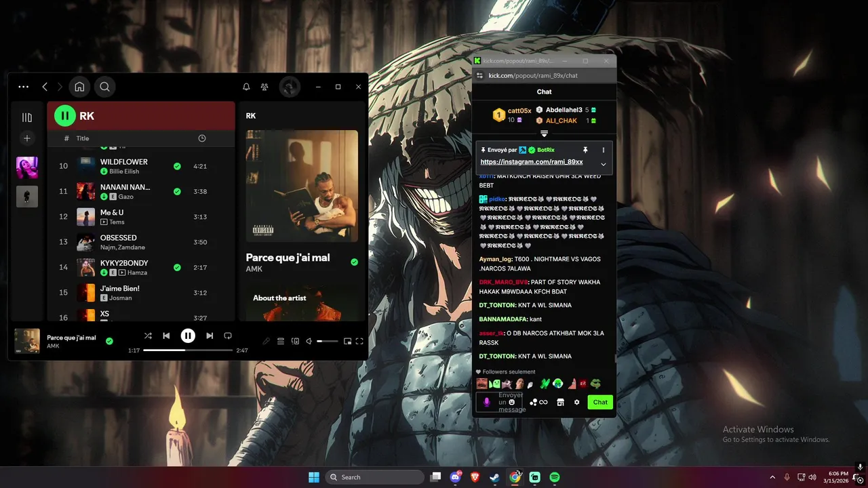Create a new playlist with plus button
The height and width of the screenshot is (488, 868).
click(27, 138)
